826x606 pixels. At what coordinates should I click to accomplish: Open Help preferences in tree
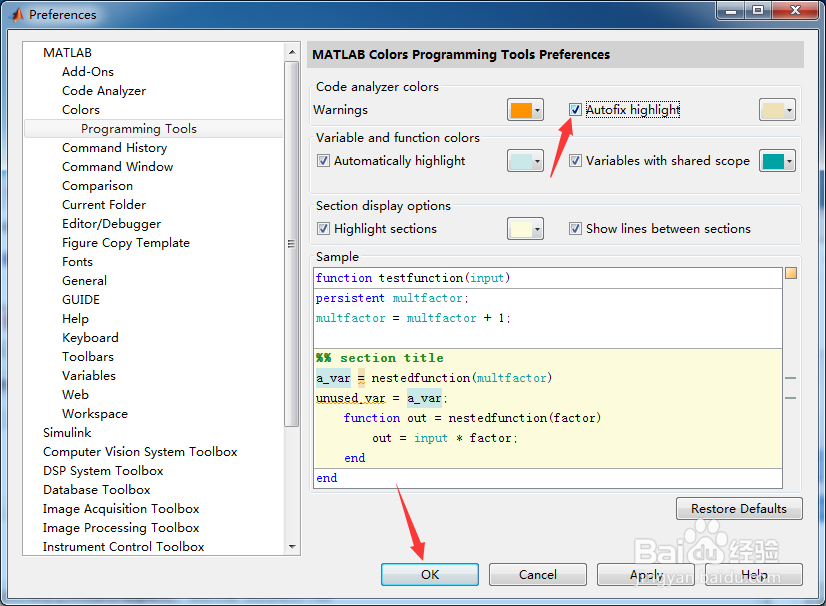[x=75, y=318]
